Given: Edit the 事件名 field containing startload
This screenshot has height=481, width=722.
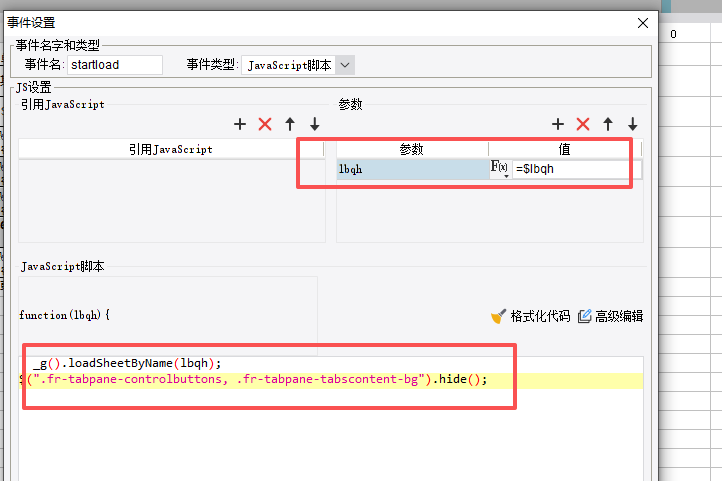Looking at the screenshot, I should click(x=115, y=65).
